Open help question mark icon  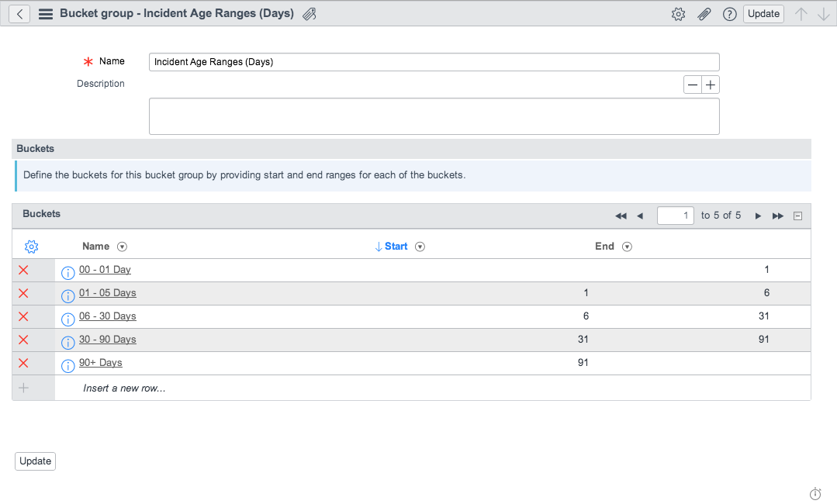point(730,14)
